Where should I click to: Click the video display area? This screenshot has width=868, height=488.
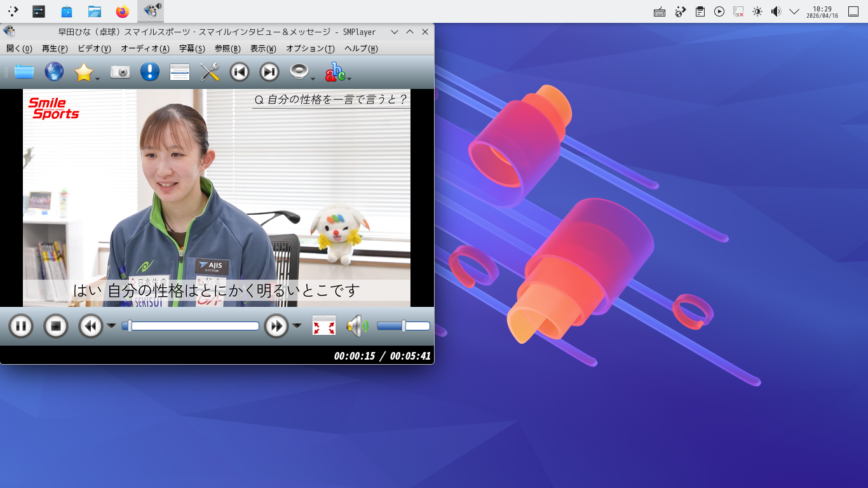217,198
